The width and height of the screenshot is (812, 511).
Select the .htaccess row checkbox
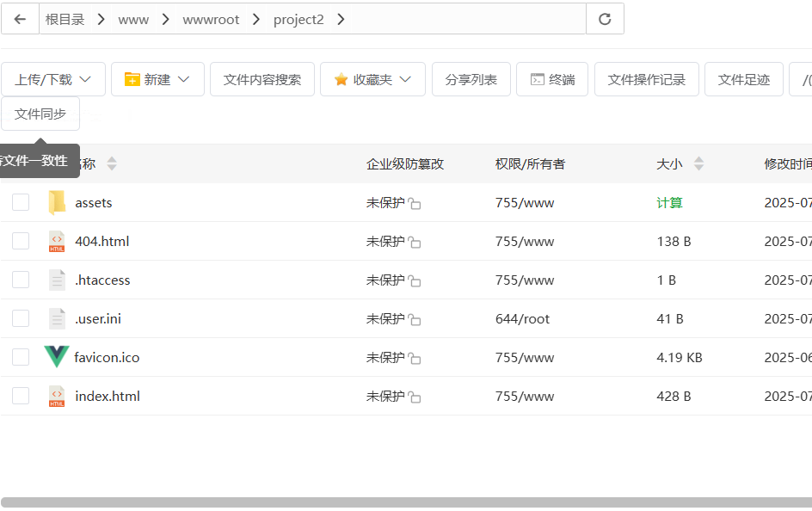pos(21,280)
